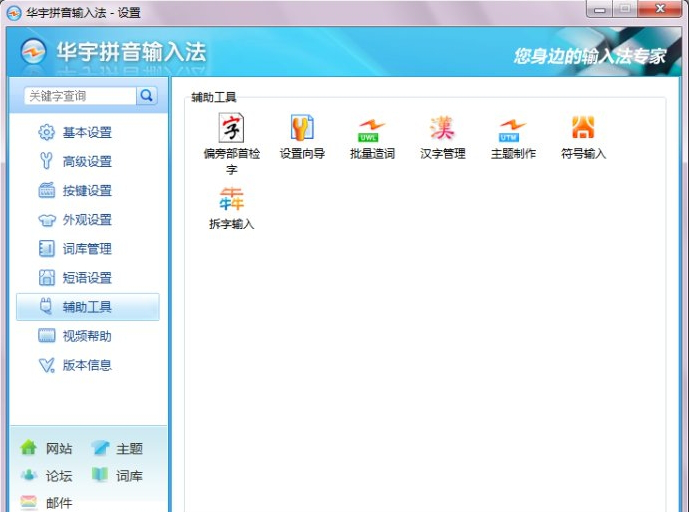
Task: Launch the 设置向导 wizard icon
Action: (x=302, y=128)
